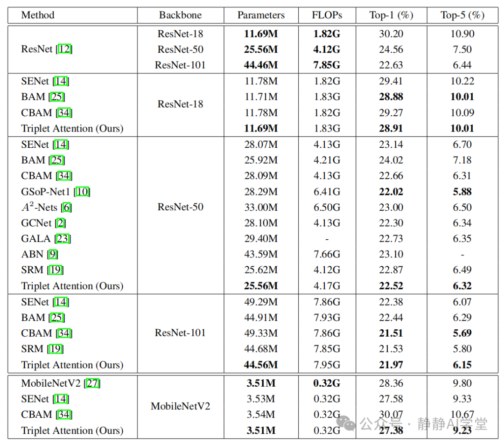Select the Top-1 value 23.14
Image resolution: width=504 pixels, height=444 pixels.
pos(391,145)
